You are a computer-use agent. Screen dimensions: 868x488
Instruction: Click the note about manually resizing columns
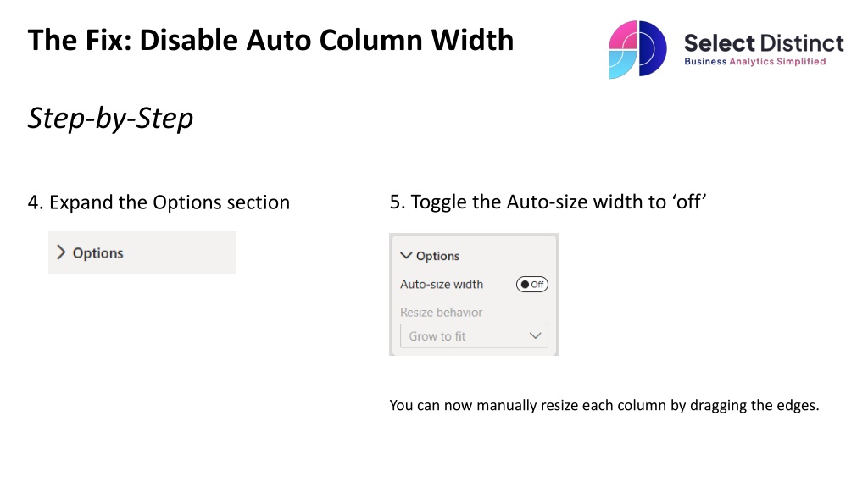pyautogui.click(x=604, y=405)
